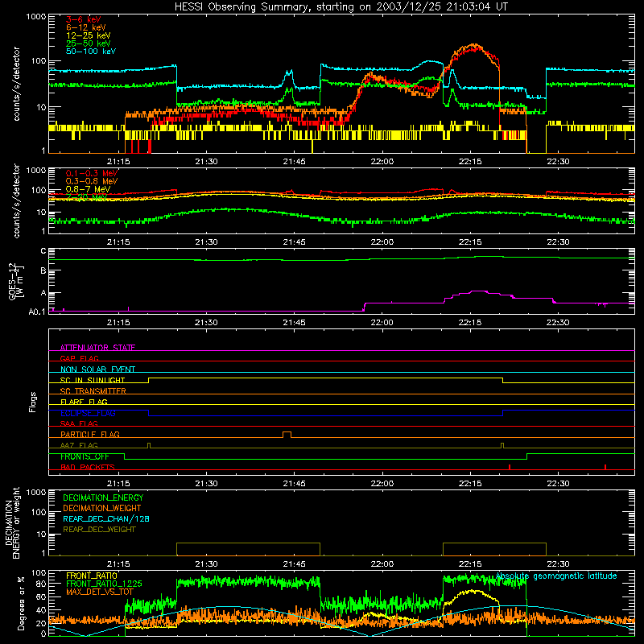Click the DECIMATION_WEIGHT legend label
The height and width of the screenshot is (644, 644).
point(102,508)
